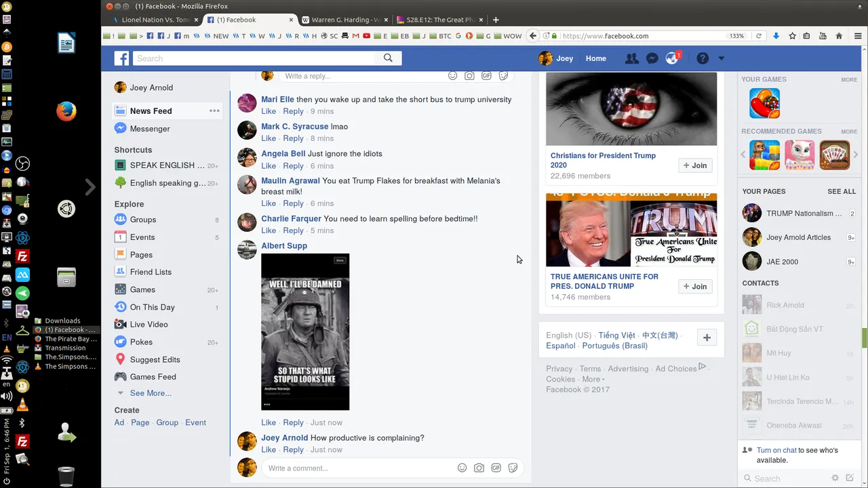The width and height of the screenshot is (868, 488).
Task: Launch Firefox from the desktop icon
Action: (66, 111)
